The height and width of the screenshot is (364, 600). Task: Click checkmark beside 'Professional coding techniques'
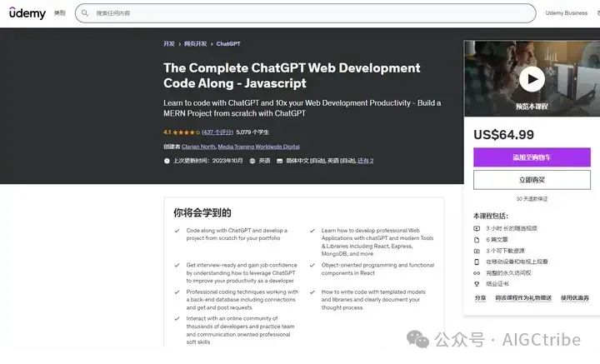[177, 292]
